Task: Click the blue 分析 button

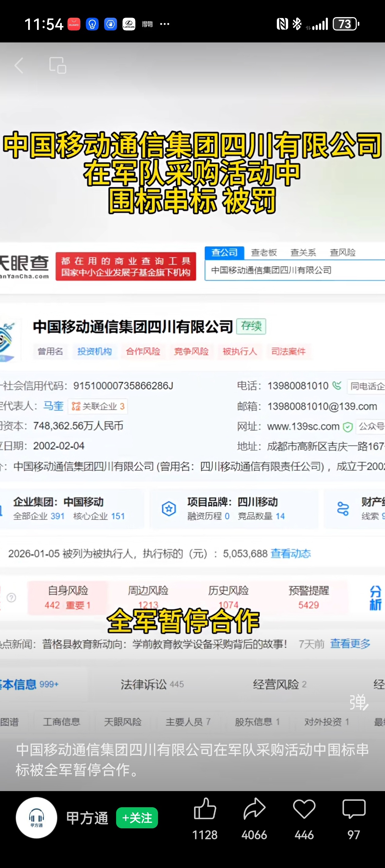Action: point(376,598)
